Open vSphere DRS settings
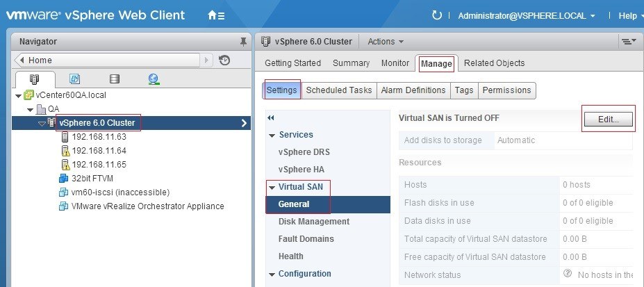 304,152
